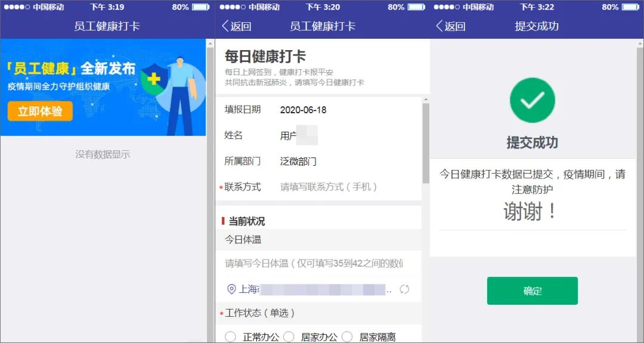
Task: Click the 填报日期 value 2020-06-18
Action: (303, 110)
